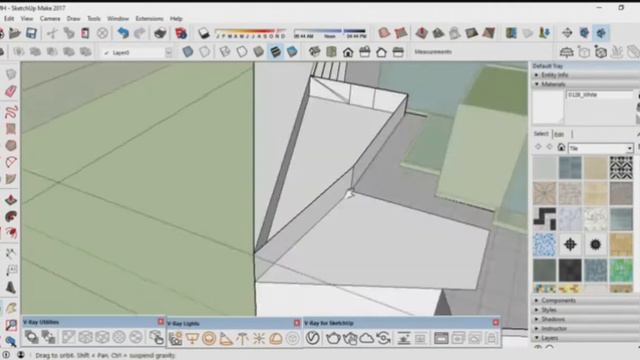The height and width of the screenshot is (360, 640).
Task: Open V-Ray Asset Editor icon
Action: 313,338
